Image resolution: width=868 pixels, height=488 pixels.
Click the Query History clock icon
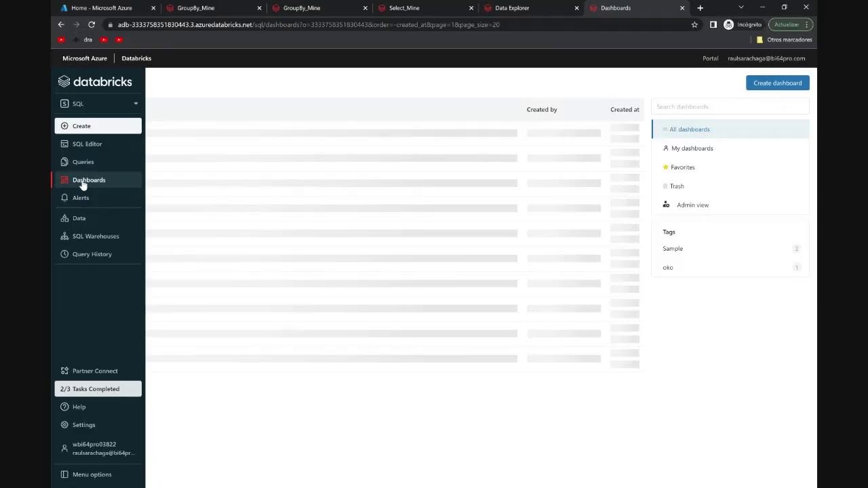[64, 254]
